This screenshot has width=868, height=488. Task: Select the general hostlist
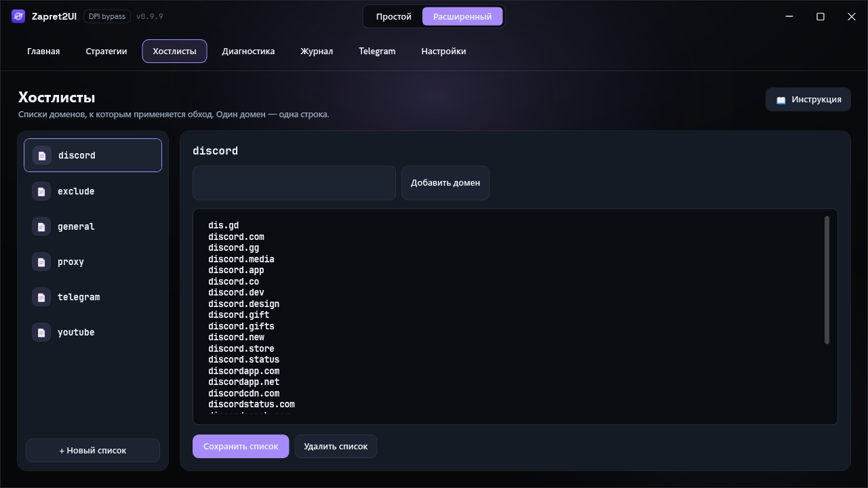point(93,226)
